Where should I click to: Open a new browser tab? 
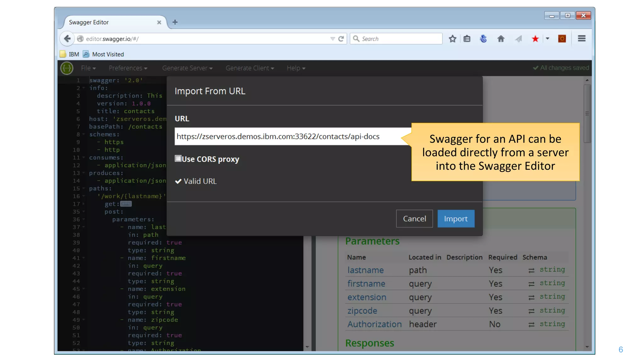click(175, 22)
